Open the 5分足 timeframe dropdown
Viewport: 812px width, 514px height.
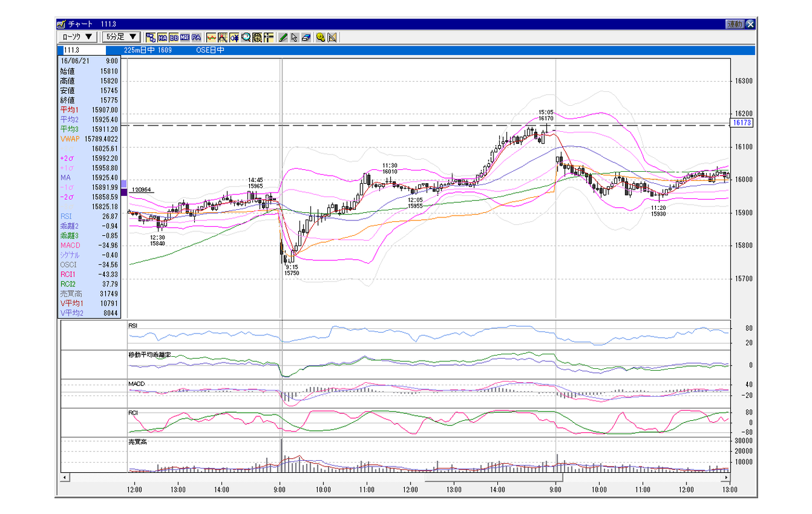[x=122, y=37]
